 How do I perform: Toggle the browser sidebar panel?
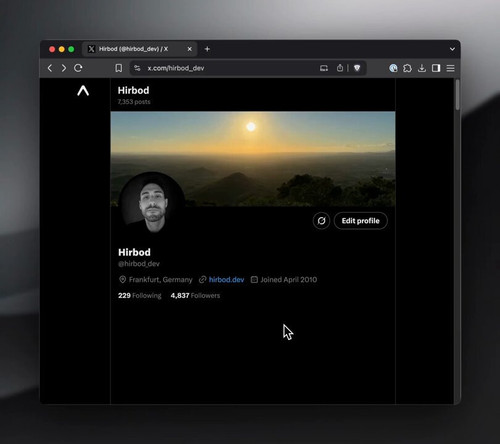[436, 68]
